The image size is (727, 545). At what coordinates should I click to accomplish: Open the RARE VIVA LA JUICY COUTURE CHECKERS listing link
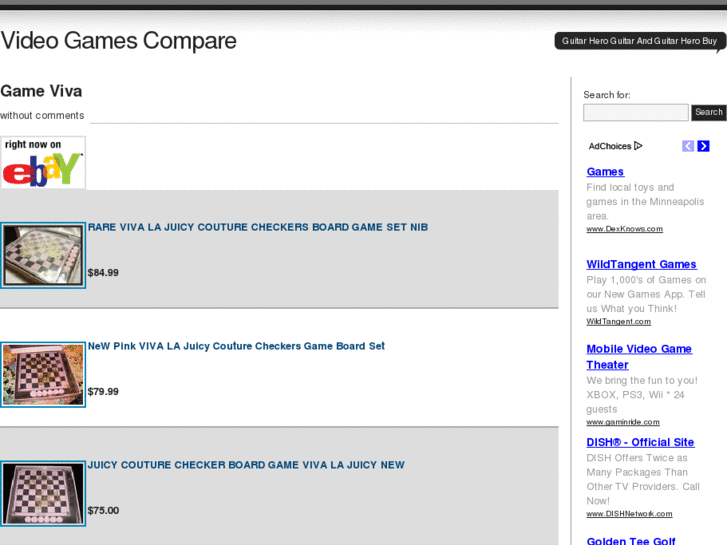[x=258, y=227]
